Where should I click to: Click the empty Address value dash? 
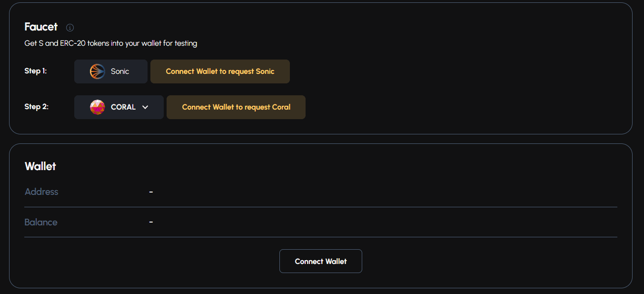click(x=151, y=192)
